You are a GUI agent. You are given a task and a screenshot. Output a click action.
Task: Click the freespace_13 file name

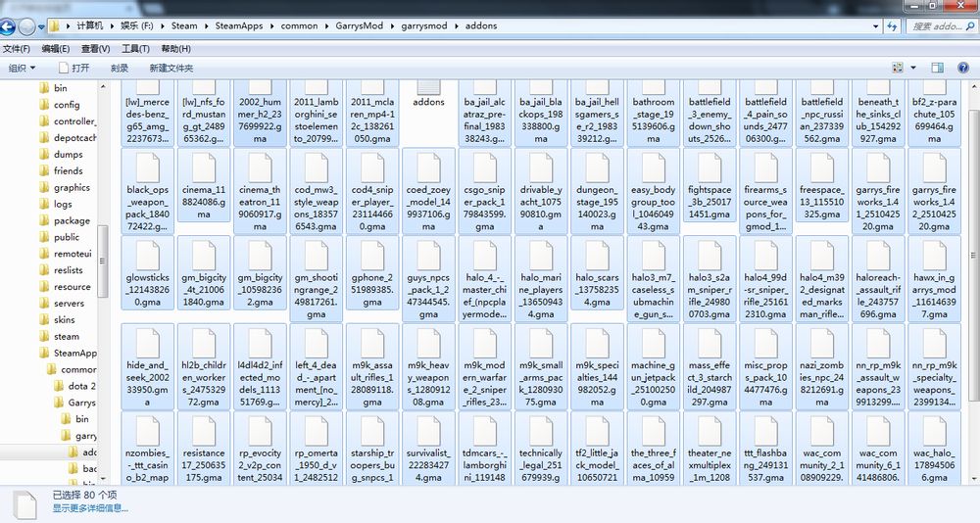click(822, 202)
